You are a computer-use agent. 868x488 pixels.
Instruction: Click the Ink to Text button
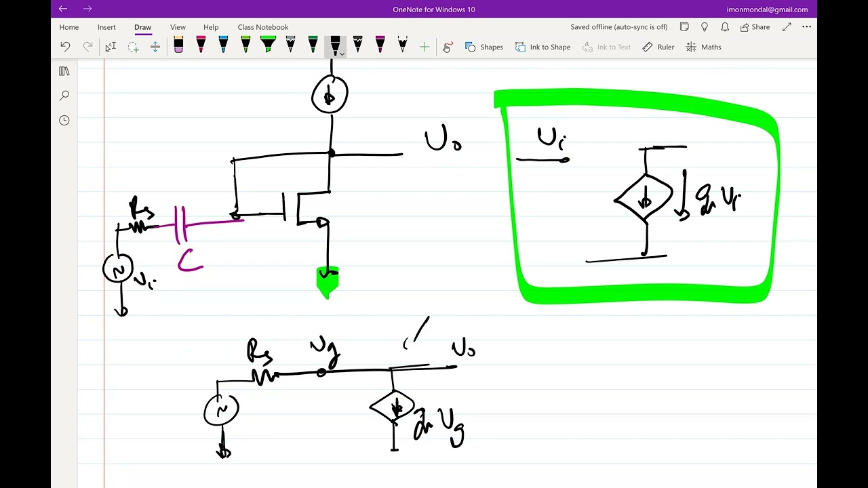coord(606,47)
